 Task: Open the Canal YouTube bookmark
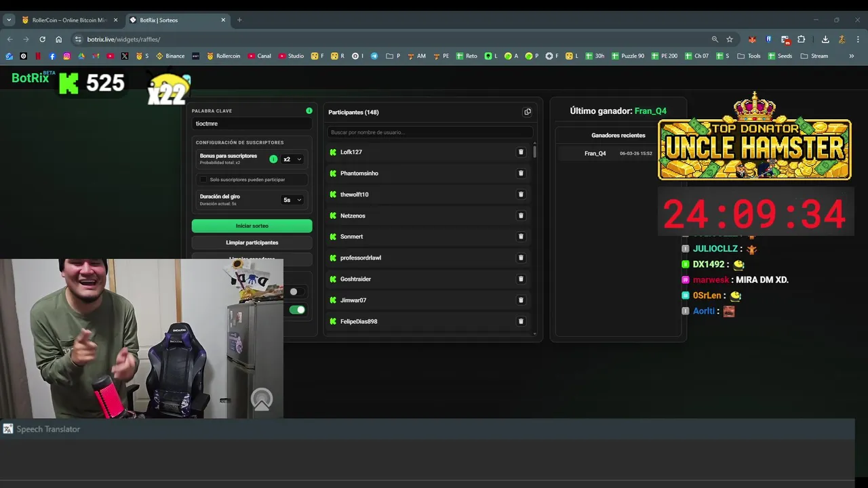click(259, 56)
